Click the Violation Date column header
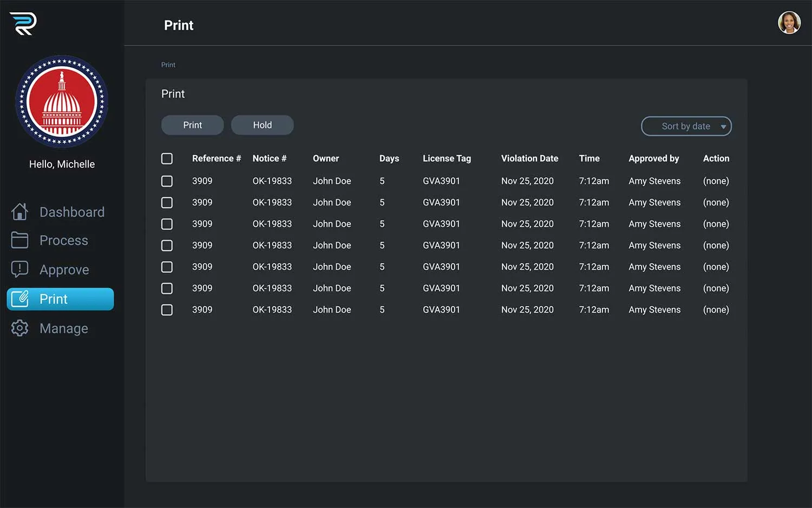Viewport: 812px width, 508px height. point(529,159)
